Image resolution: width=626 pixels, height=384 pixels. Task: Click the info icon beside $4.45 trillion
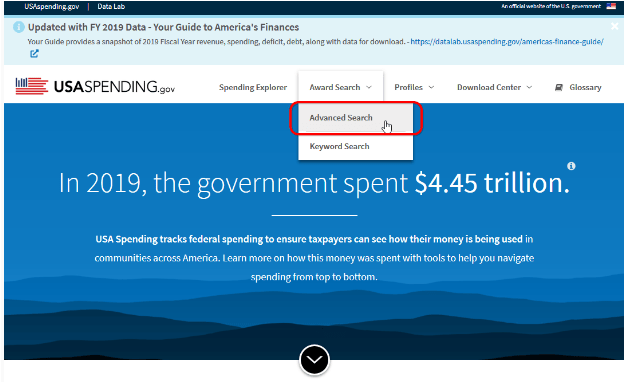tap(571, 166)
